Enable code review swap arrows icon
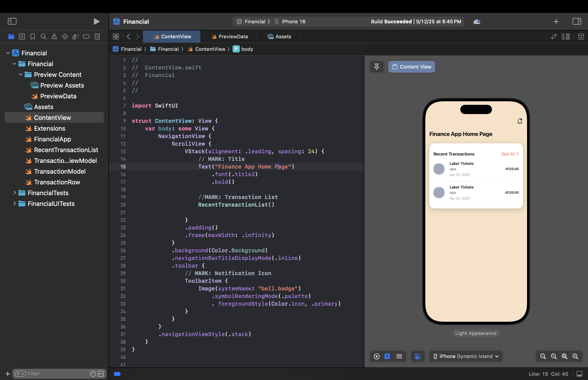This screenshot has height=380, width=588. (x=554, y=37)
